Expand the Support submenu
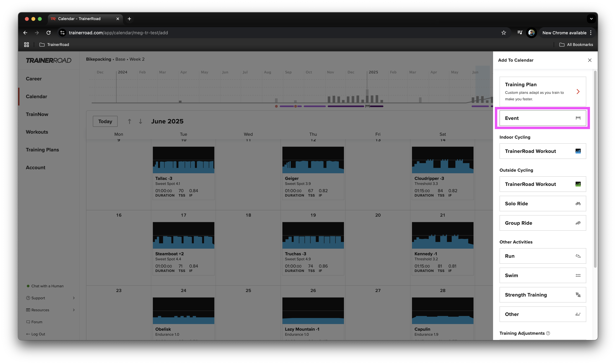Image resolution: width=616 pixels, height=364 pixels. (x=74, y=298)
